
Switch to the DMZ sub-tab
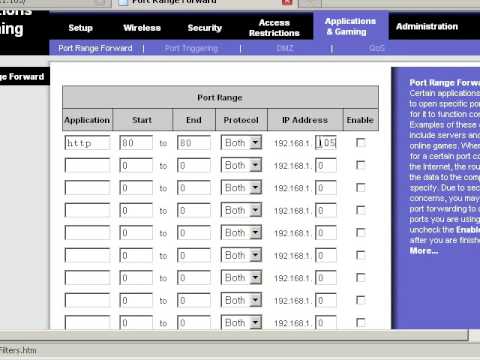pyautogui.click(x=285, y=49)
